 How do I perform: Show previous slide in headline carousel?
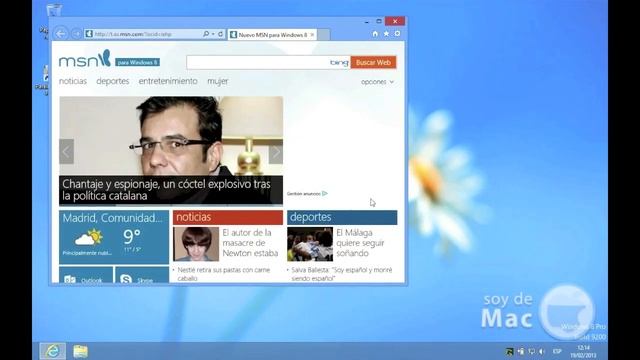(67, 151)
